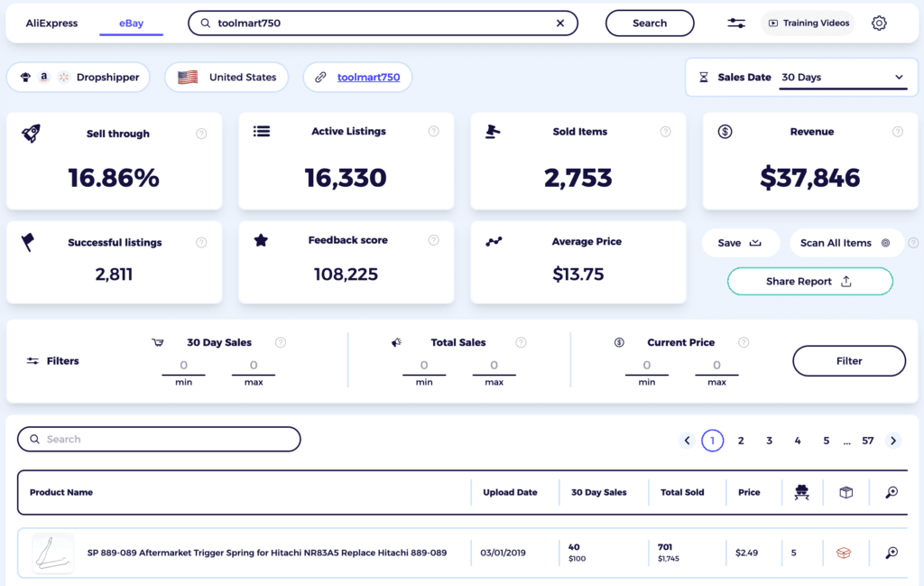Open the Sales Date 30 Days dropdown

(x=844, y=77)
